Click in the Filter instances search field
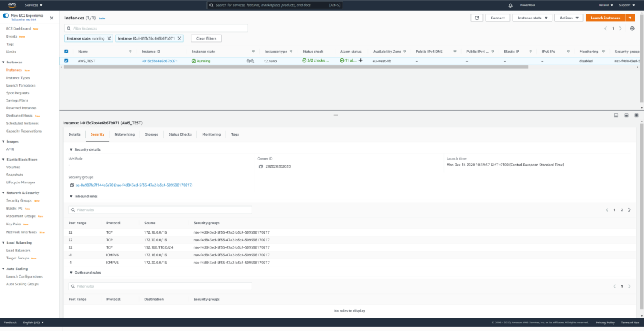The image size is (644, 331). click(156, 28)
